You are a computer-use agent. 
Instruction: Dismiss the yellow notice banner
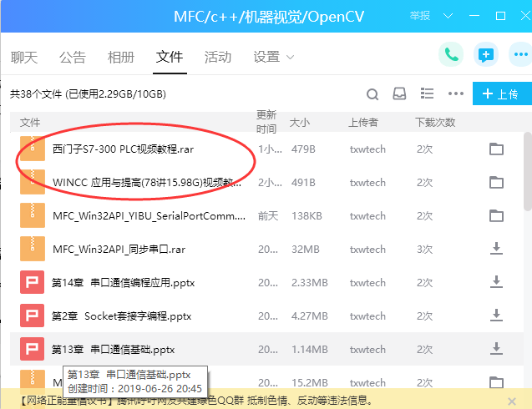[512, 401]
